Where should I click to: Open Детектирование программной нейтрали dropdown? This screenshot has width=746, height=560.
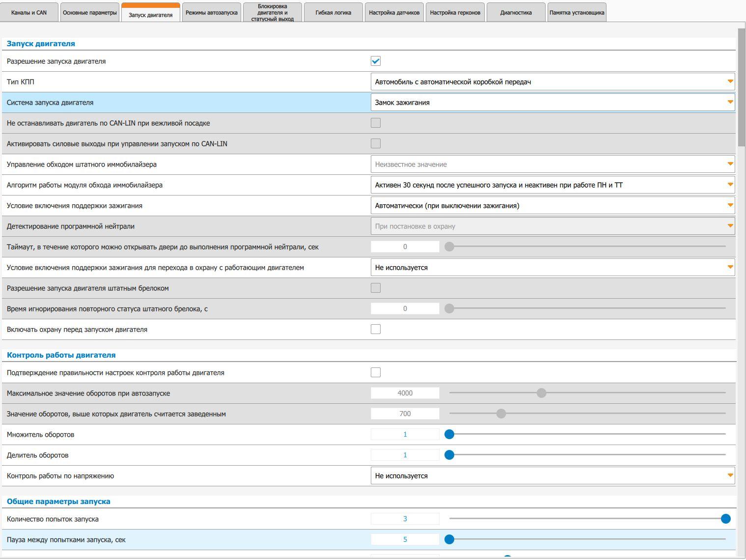[553, 226]
